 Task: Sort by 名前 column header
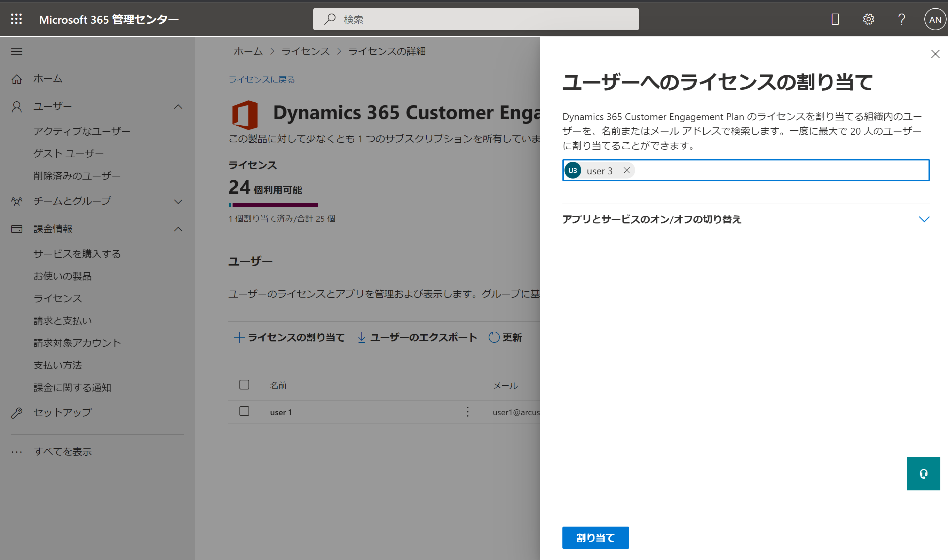(x=278, y=385)
